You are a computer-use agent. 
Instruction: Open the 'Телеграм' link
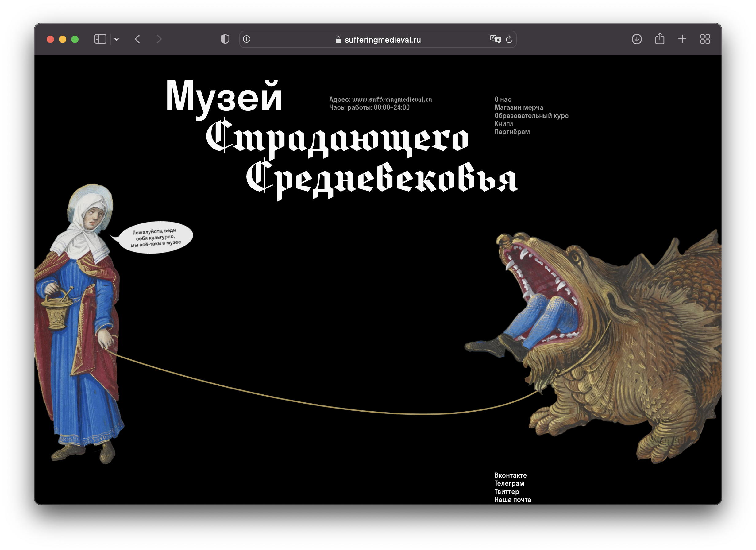(509, 483)
